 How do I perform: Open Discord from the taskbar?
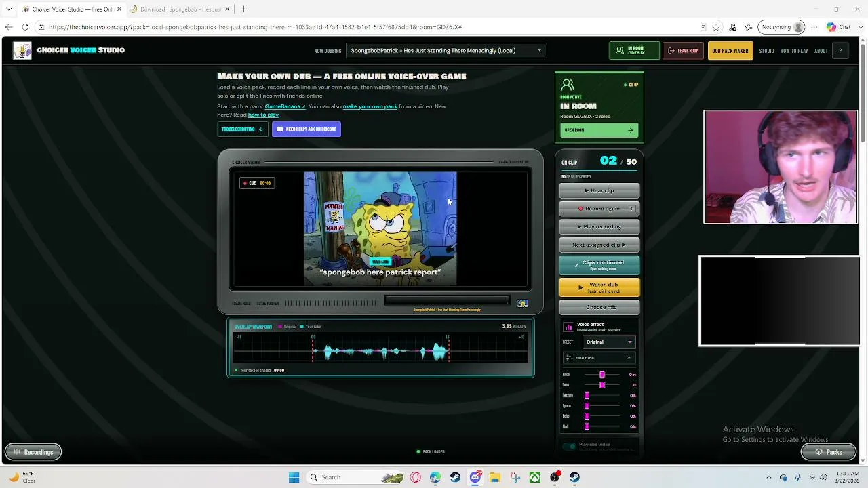point(475,477)
